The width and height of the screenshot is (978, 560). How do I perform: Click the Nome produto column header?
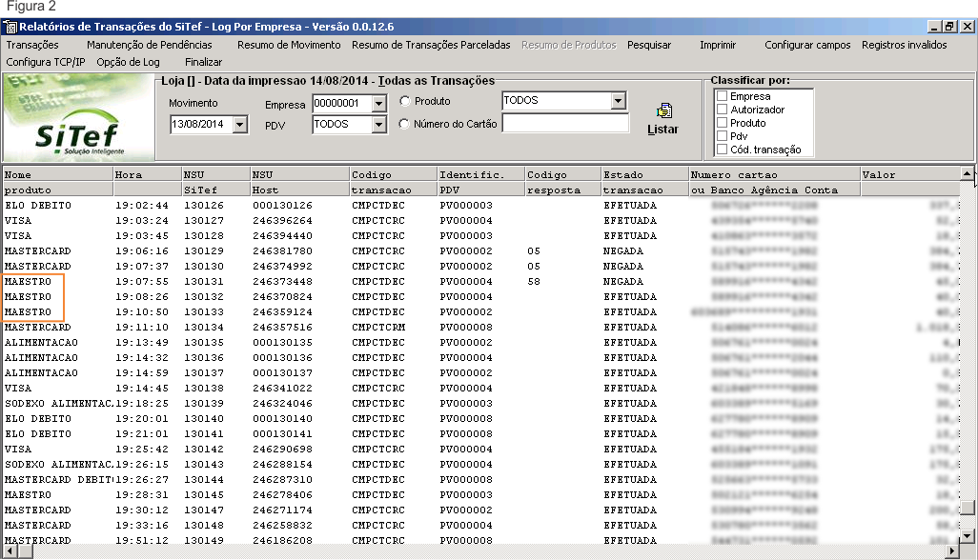tap(58, 182)
